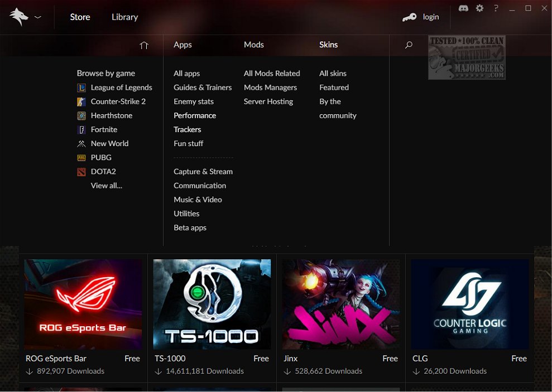Click 892,907 Downloads text

point(70,371)
